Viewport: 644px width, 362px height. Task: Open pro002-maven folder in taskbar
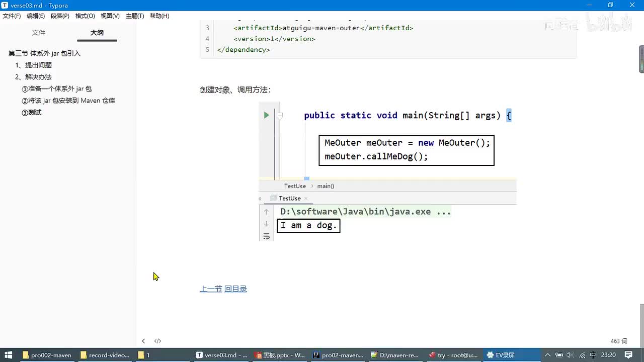47,355
